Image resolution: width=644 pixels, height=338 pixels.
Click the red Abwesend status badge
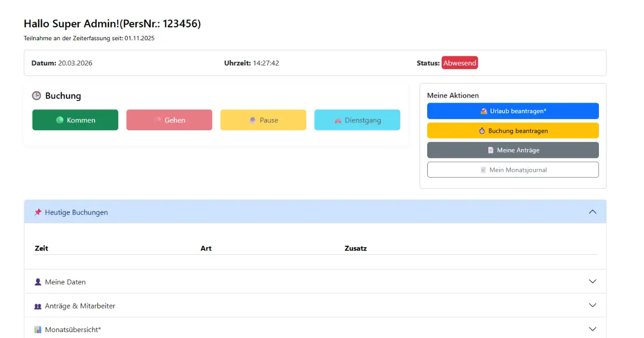459,63
